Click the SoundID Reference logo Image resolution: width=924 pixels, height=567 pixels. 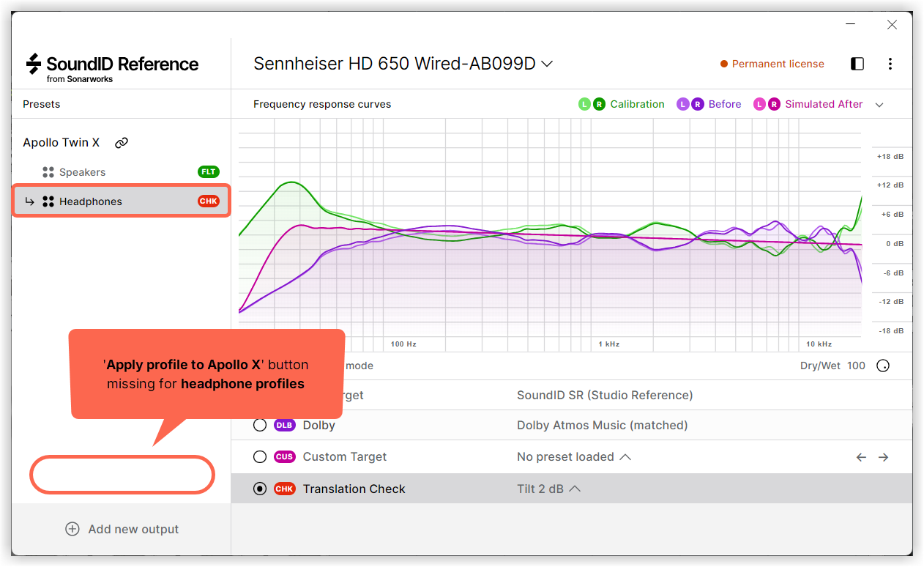[x=112, y=67]
